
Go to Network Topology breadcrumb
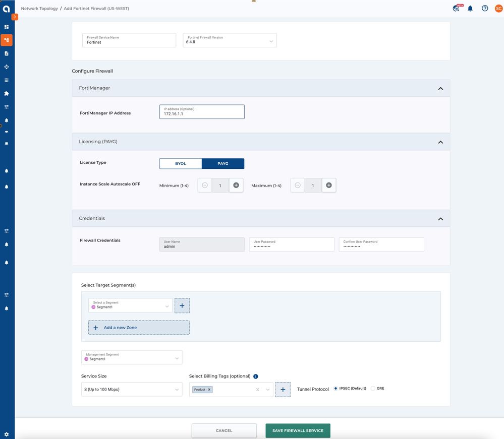(39, 9)
